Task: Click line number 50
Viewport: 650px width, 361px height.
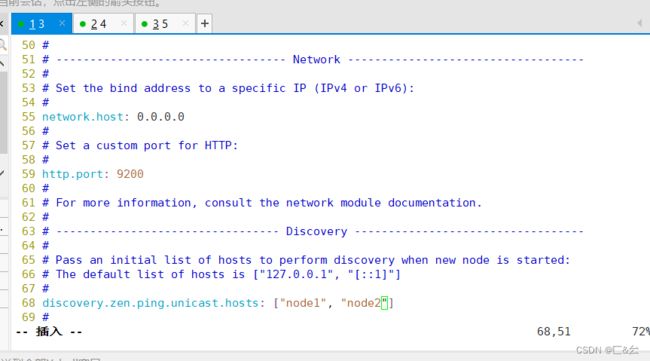Action: tap(28, 45)
